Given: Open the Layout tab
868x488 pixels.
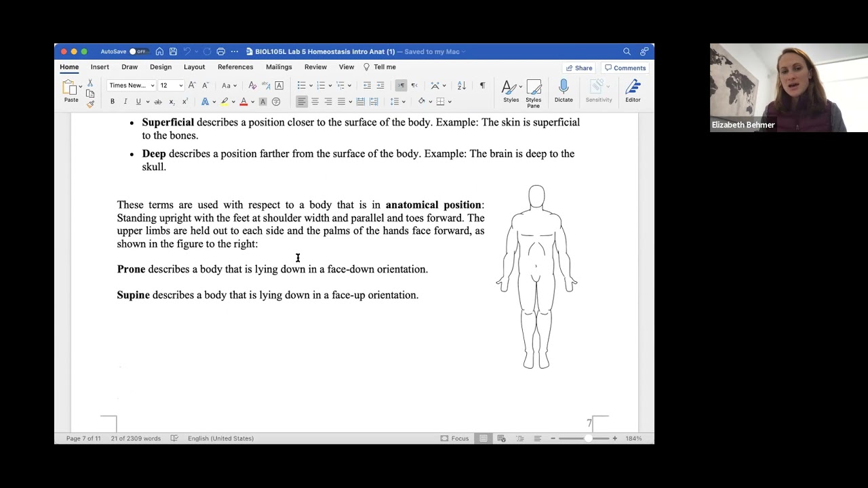Looking at the screenshot, I should tap(194, 67).
